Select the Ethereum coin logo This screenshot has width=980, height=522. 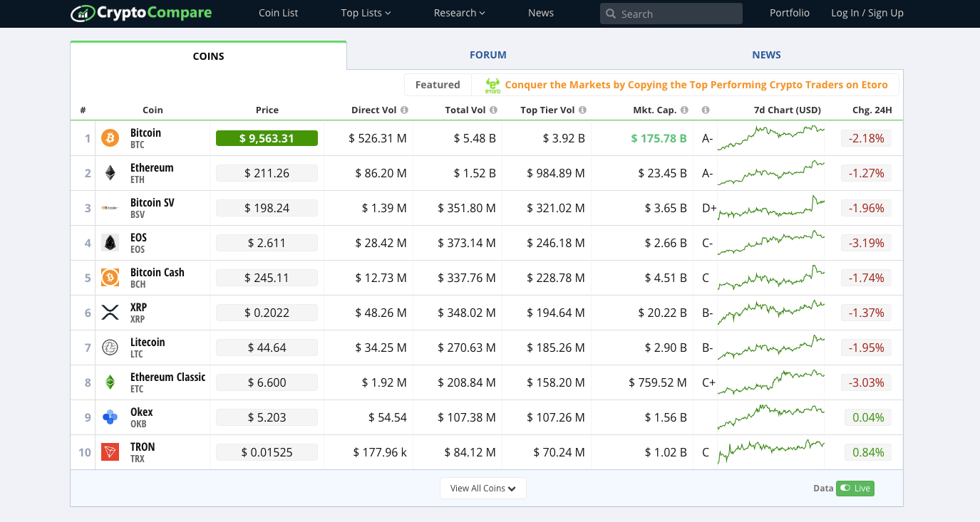point(110,172)
